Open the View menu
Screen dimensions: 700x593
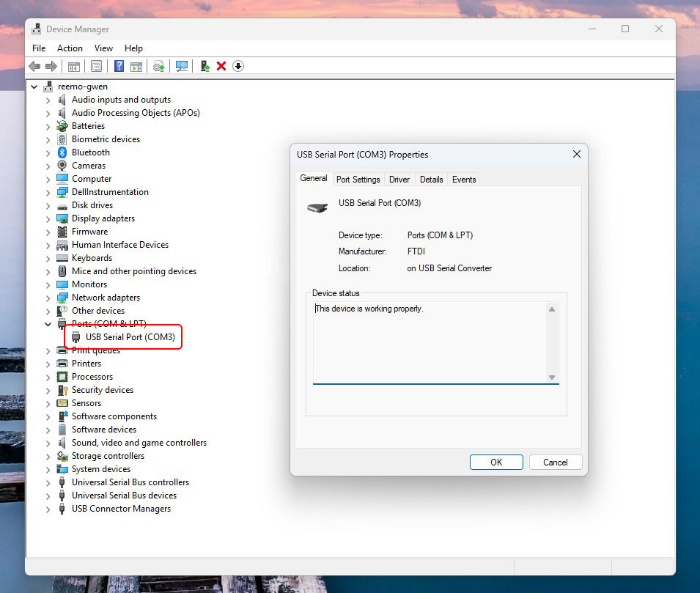[x=103, y=48]
